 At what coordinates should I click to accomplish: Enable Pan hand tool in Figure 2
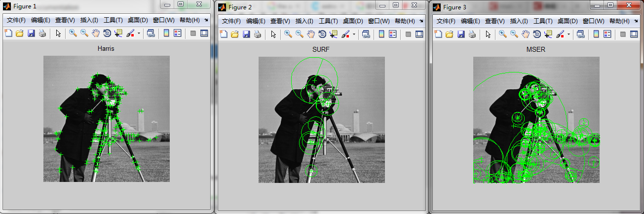(311, 34)
